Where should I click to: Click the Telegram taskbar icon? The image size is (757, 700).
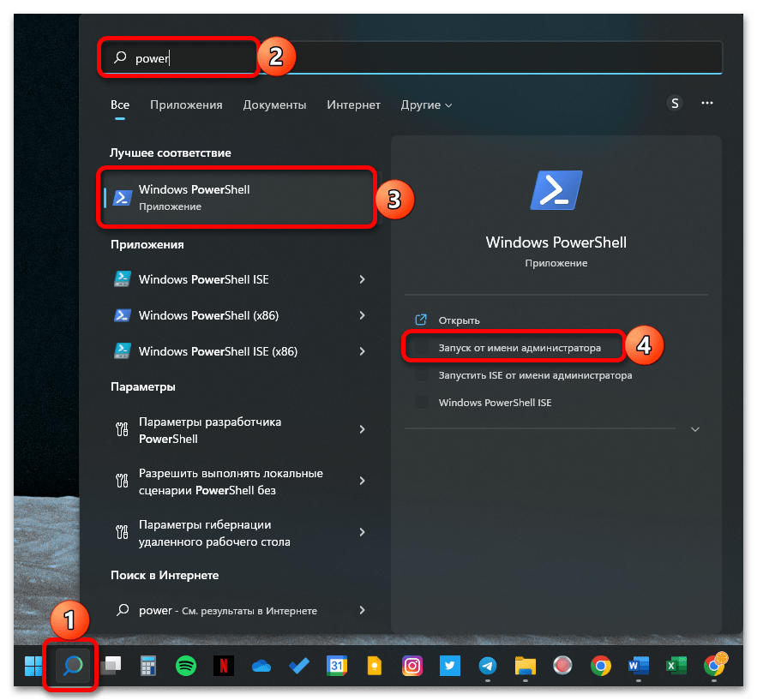coord(487,666)
